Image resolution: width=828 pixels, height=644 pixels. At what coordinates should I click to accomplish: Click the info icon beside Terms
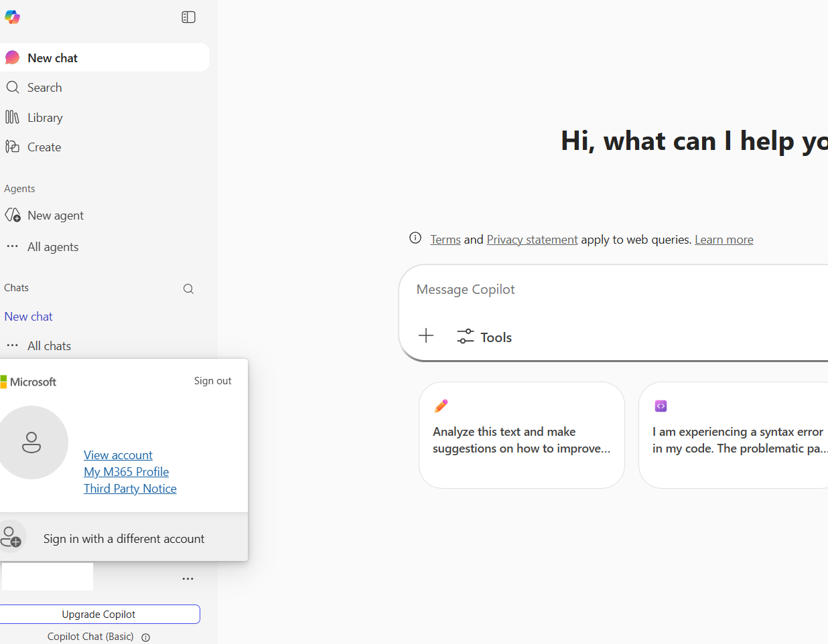[x=415, y=238]
